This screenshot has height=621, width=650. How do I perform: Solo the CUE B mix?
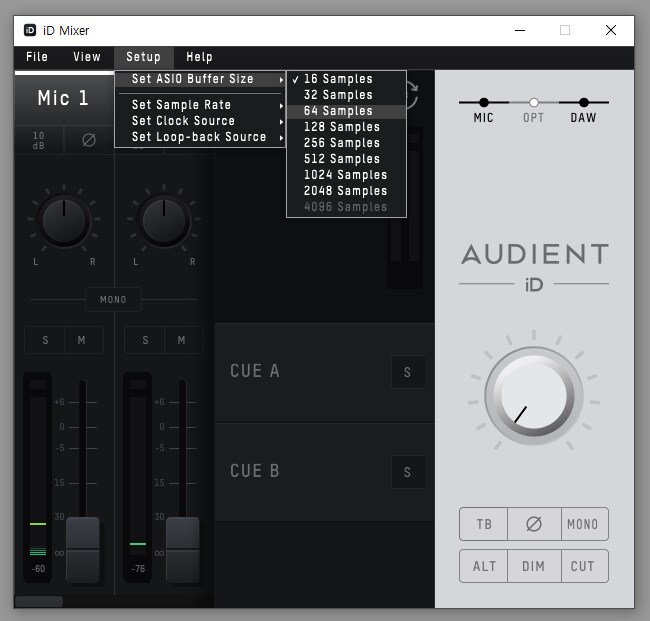(408, 472)
